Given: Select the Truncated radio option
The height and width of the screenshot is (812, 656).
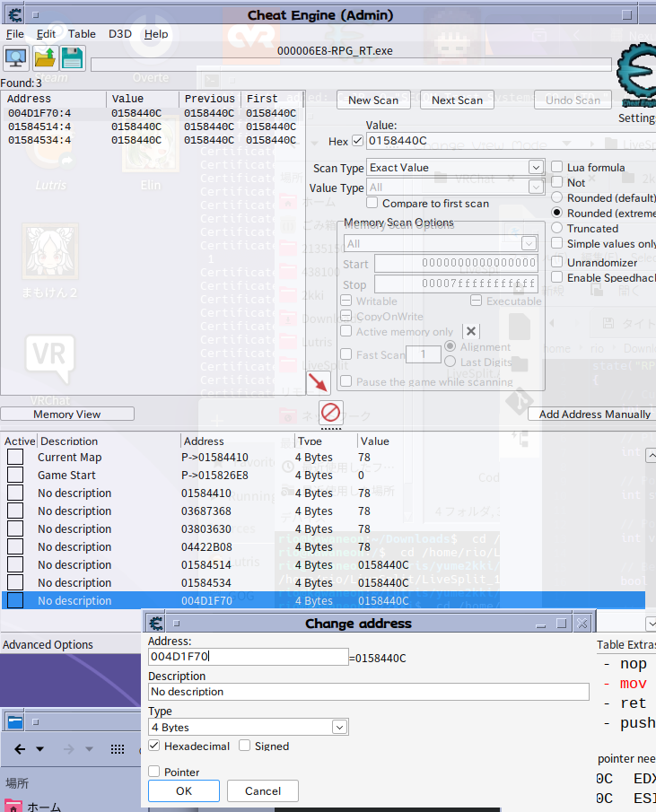Looking at the screenshot, I should (557, 228).
